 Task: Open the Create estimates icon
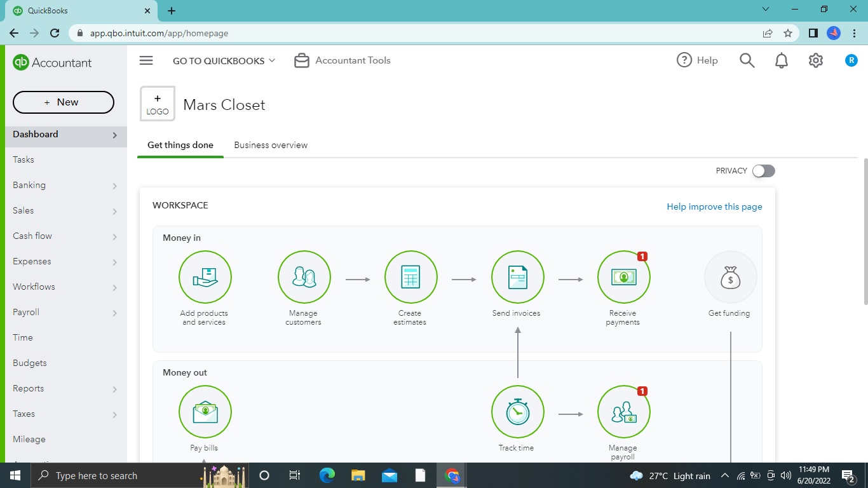411,277
